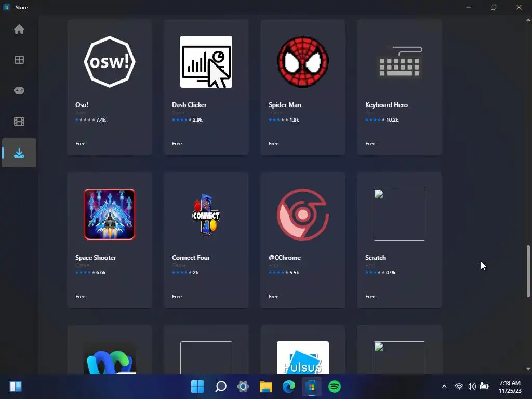Click Free price on Space Shooter card

pos(81,297)
